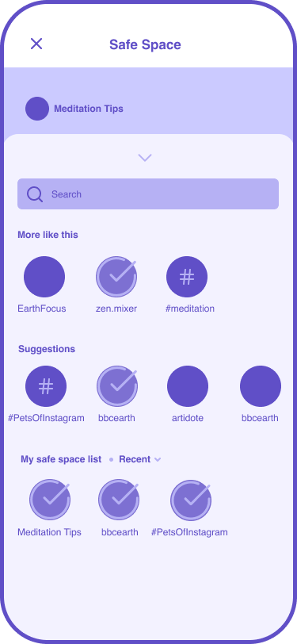Image resolution: width=297 pixels, height=644 pixels.
Task: Close the Safe Space screen with X
Action: pos(36,44)
